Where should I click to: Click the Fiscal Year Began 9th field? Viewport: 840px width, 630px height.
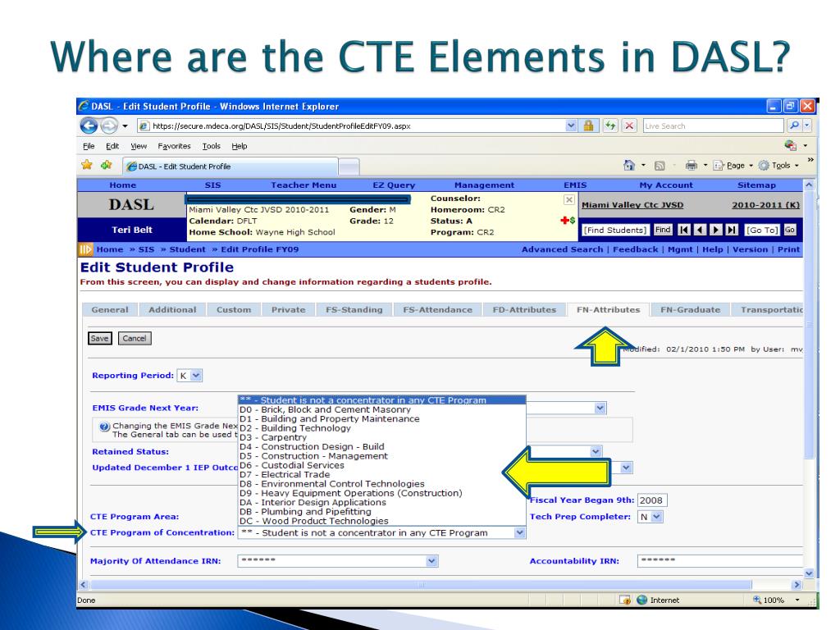tap(652, 500)
